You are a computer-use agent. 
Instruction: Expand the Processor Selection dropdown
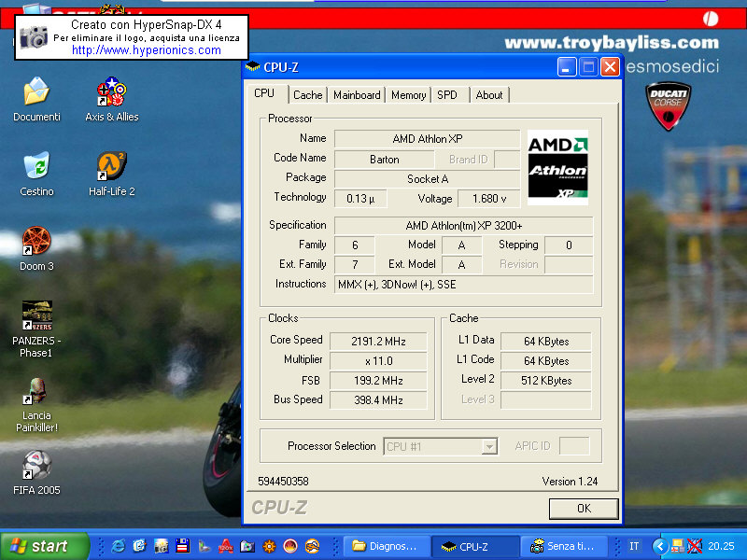tap(488, 447)
